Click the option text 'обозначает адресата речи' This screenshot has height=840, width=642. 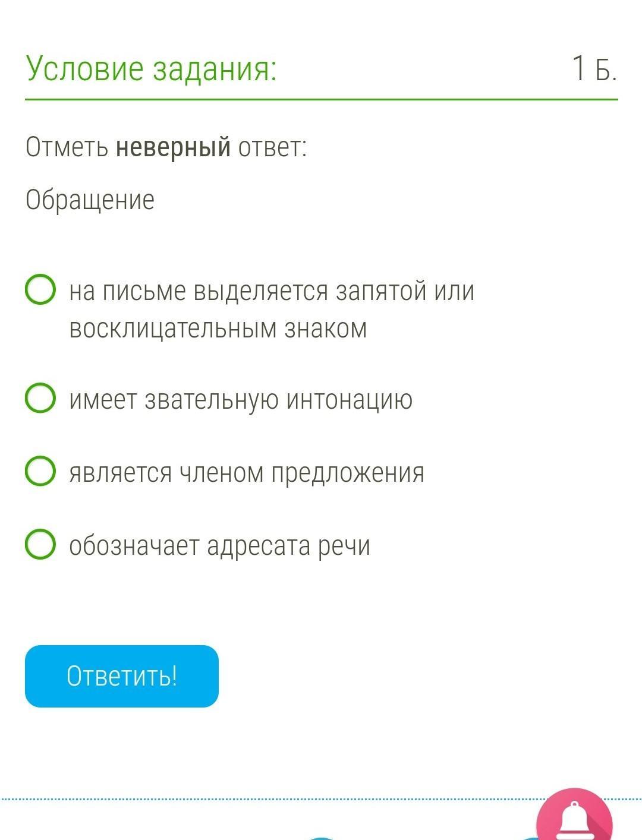[x=219, y=545]
